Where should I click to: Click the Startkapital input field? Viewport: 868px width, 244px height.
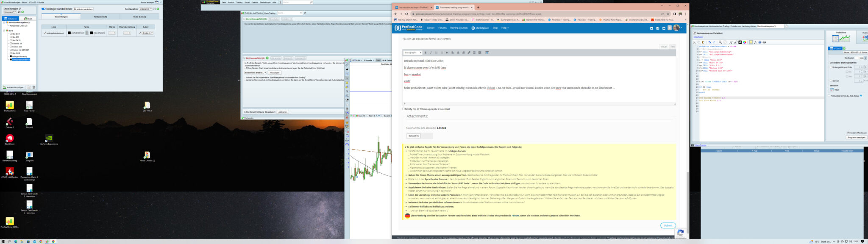859,58
